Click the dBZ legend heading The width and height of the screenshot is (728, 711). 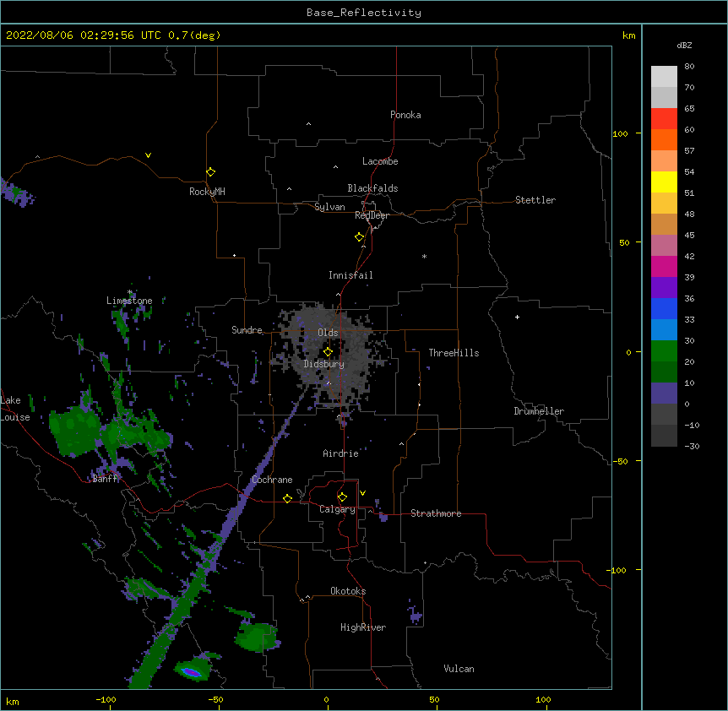click(x=684, y=45)
